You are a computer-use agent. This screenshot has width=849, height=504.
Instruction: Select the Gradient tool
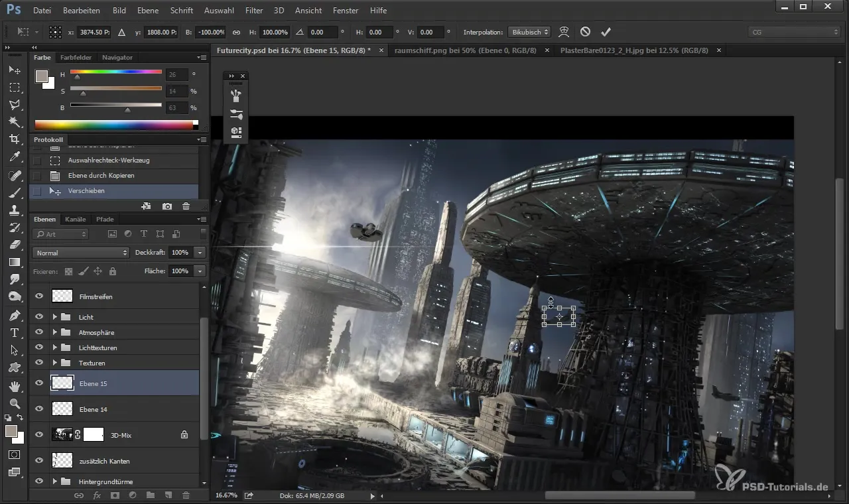(15, 262)
